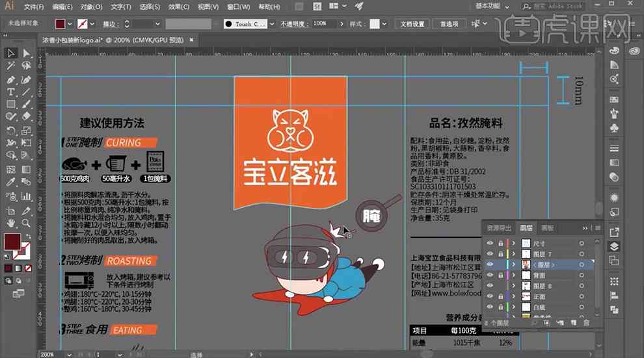Select the Paintbrush tool
Viewport: 644px width, 358px height.
[26, 104]
